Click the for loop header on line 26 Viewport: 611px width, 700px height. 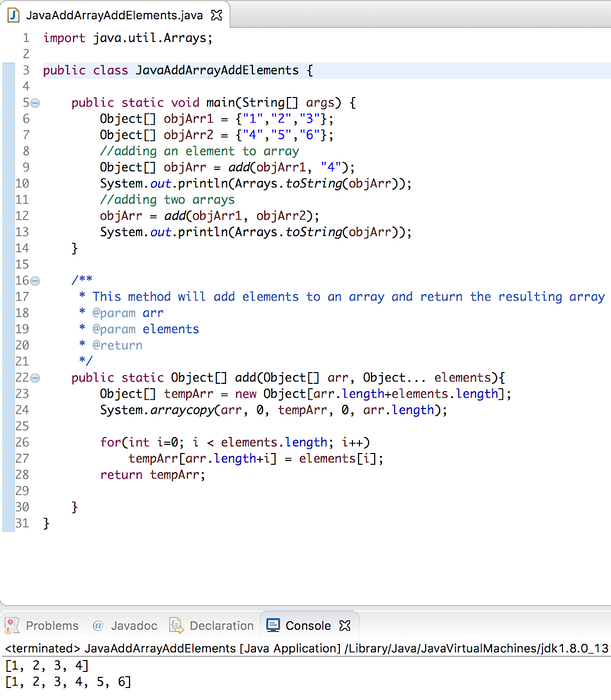coord(235,442)
